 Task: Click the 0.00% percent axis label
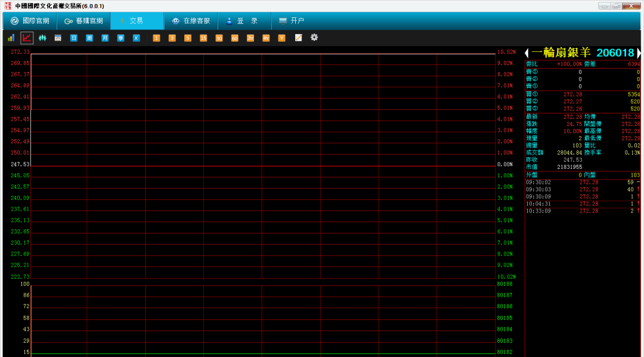coord(505,164)
